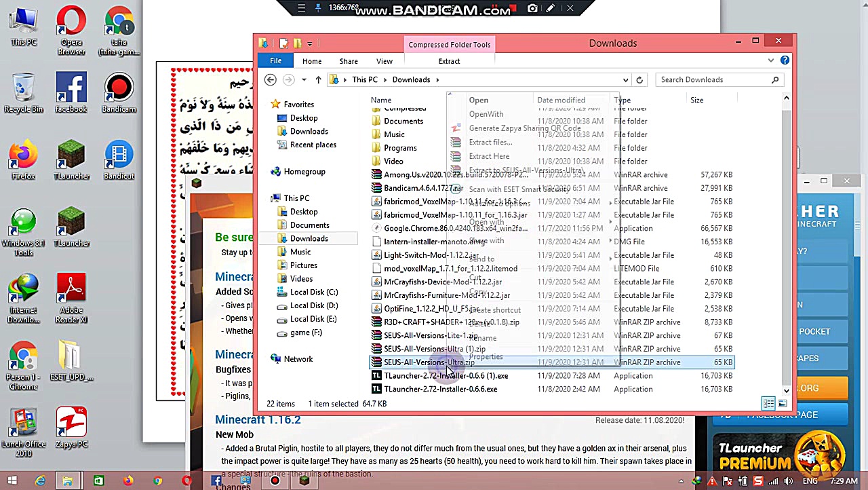Select the Bandicut desktop shortcut
This screenshot has width=868, height=490.
[119, 161]
